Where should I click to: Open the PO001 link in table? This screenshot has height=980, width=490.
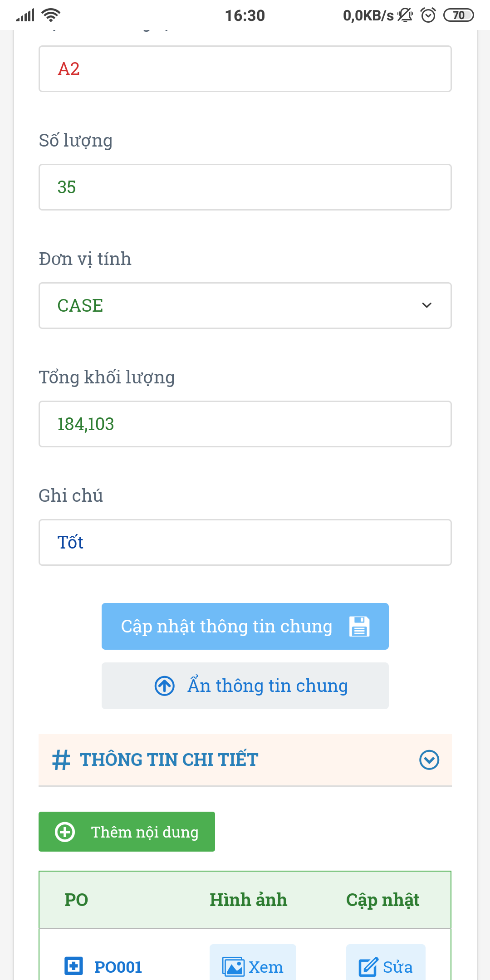tap(118, 967)
